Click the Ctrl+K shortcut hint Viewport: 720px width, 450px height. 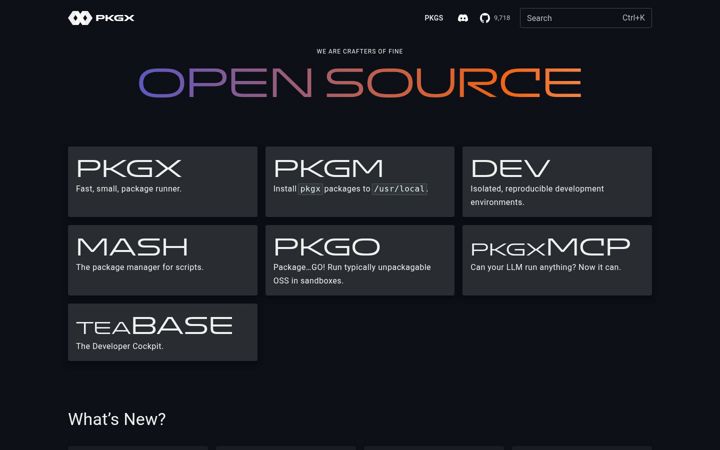tap(633, 18)
